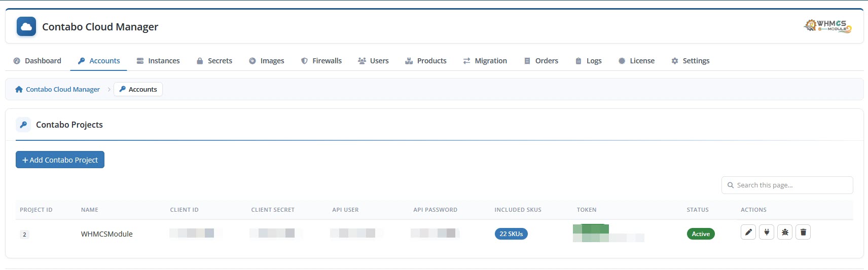868x270 pixels.
Task: Click project ID badge 2
Action: coord(24,235)
